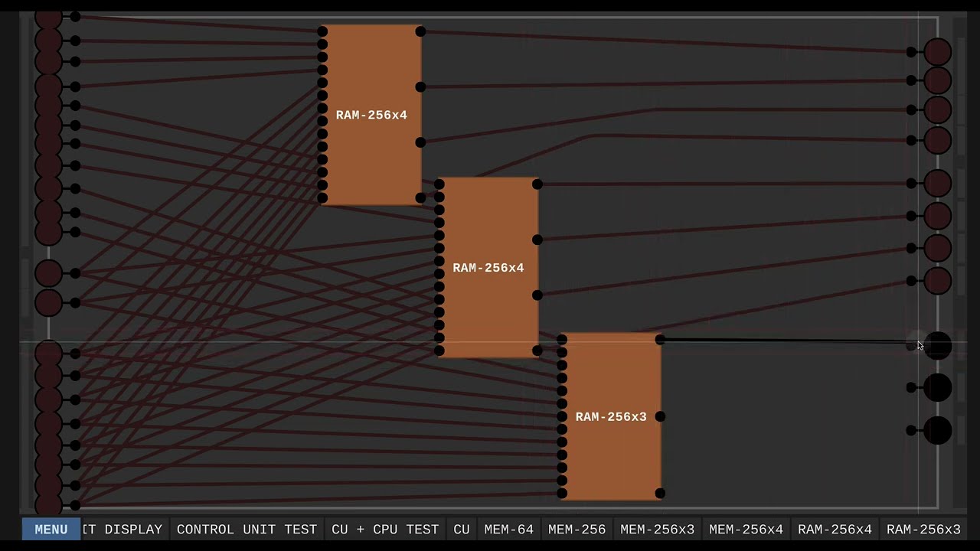Click the middle output pin of RAM-256x3 chip
Image resolution: width=980 pixels, height=551 pixels.
coord(660,416)
